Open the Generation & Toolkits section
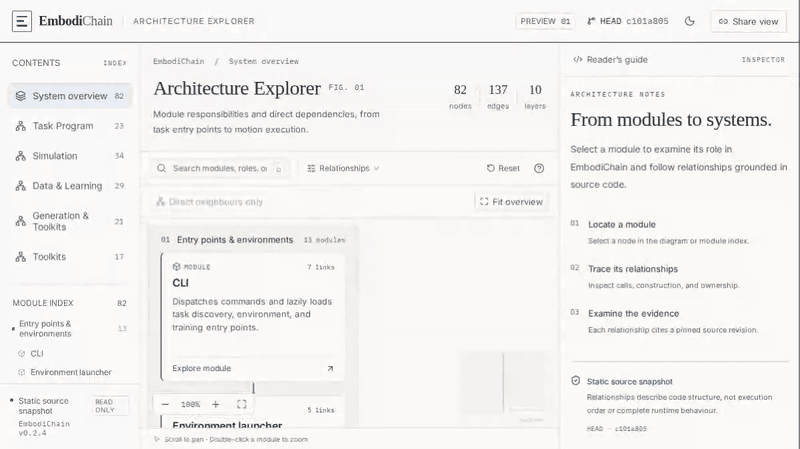800x449 pixels. (x=70, y=221)
